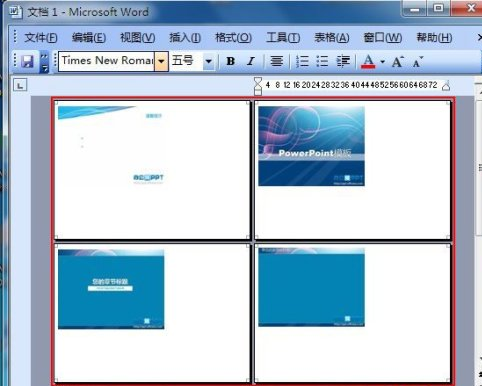Viewport: 482px width, 386px height.
Task: Toggle Bold formatting
Action: pyautogui.click(x=230, y=61)
